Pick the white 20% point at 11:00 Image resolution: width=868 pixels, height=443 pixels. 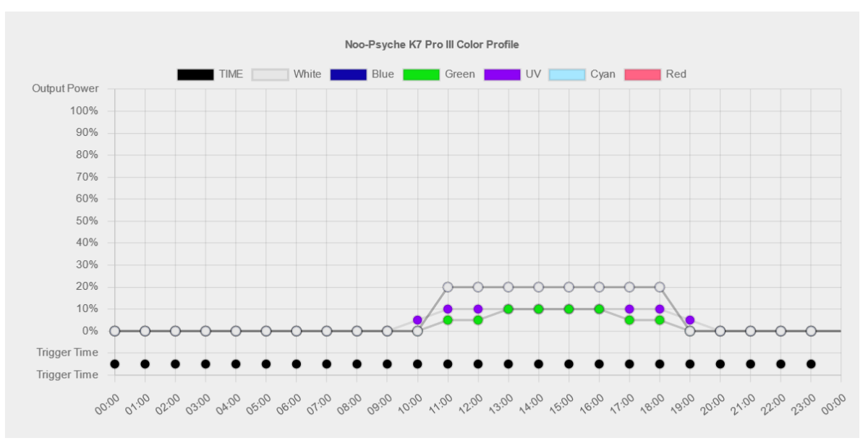coord(448,287)
